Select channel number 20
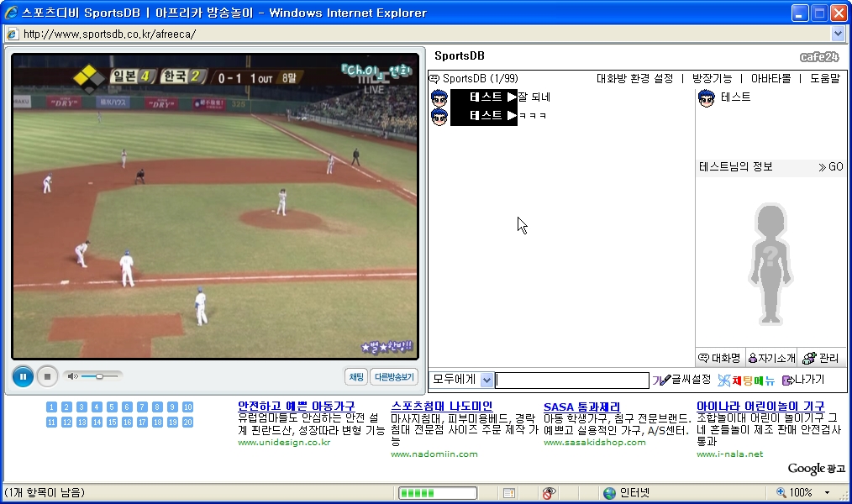 [187, 423]
